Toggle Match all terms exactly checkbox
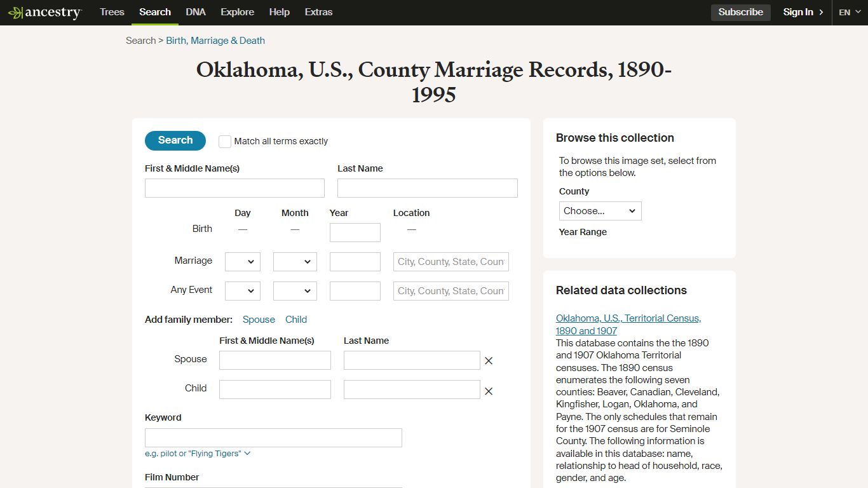 [225, 141]
